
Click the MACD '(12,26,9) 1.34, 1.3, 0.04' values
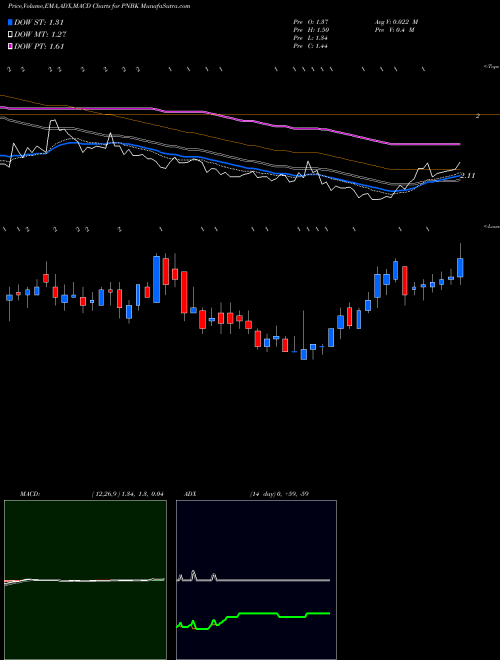click(x=127, y=494)
